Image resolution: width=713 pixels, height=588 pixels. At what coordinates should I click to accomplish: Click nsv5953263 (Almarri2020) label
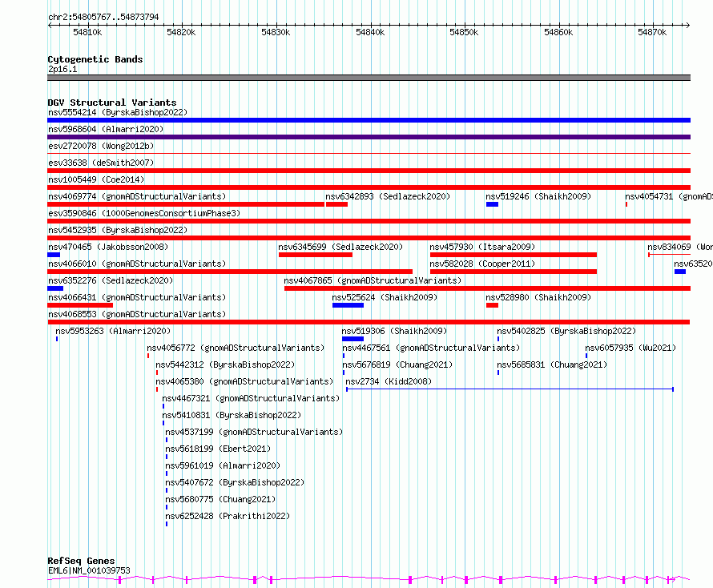tap(113, 331)
